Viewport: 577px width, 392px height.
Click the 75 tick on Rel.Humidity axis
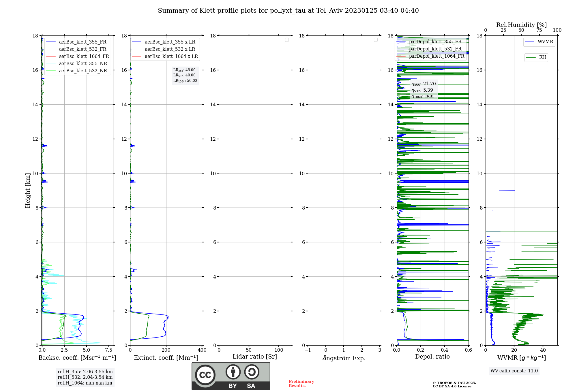(x=539, y=30)
